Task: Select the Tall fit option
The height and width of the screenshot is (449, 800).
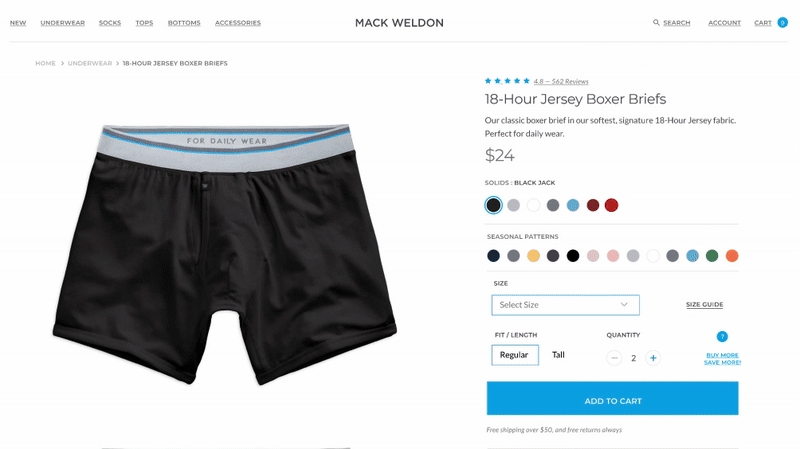Action: pos(558,355)
